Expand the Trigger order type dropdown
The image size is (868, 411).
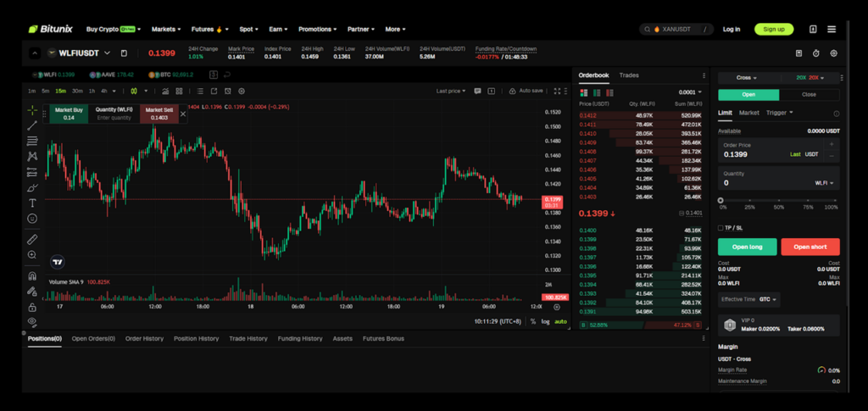[780, 113]
